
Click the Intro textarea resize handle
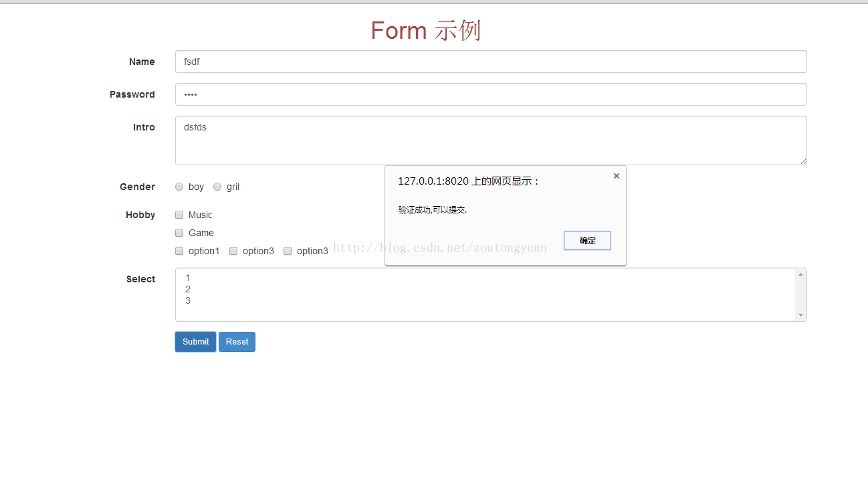point(802,161)
